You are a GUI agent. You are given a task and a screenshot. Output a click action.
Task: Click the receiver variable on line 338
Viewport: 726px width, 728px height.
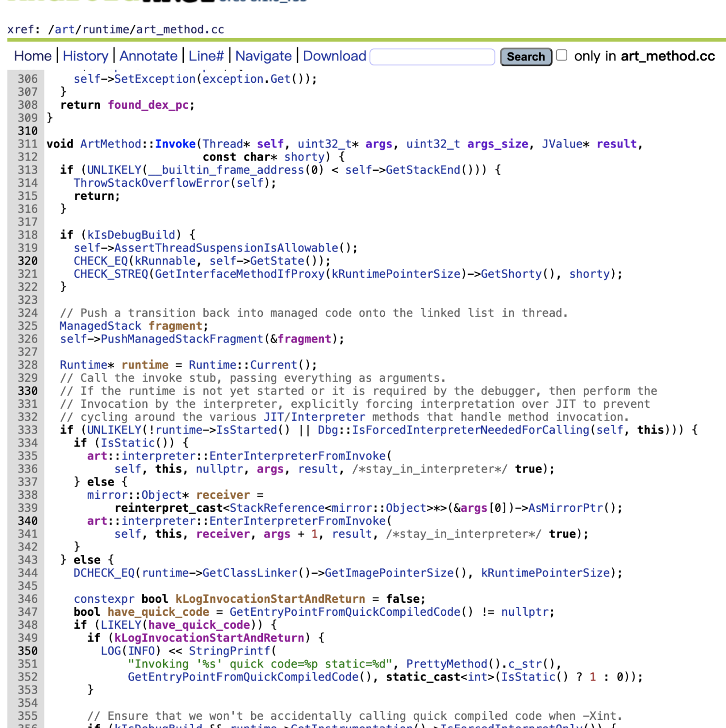point(223,495)
